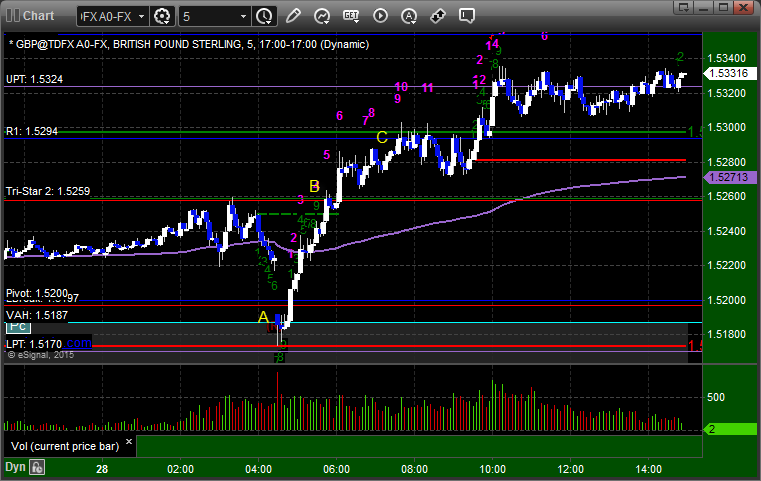The width and height of the screenshot is (761, 481).
Task: Click the green volume value tag 2
Action: click(729, 429)
